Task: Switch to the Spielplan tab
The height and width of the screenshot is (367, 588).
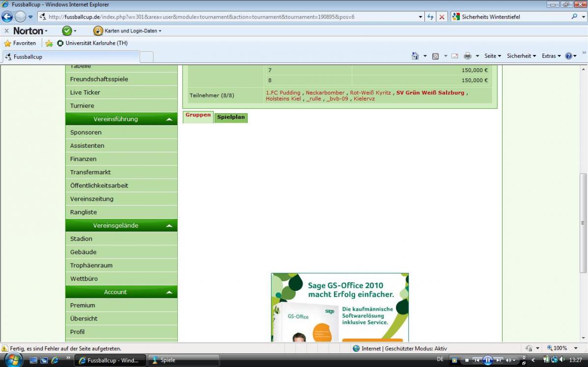Action: (x=230, y=117)
